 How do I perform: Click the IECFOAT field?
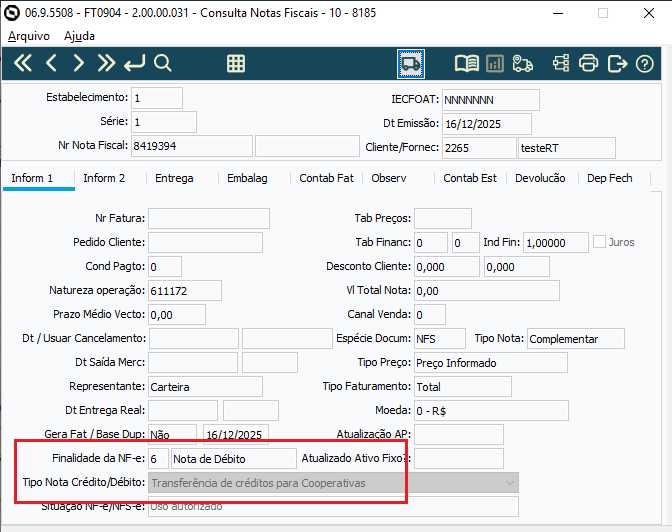pyautogui.click(x=491, y=100)
